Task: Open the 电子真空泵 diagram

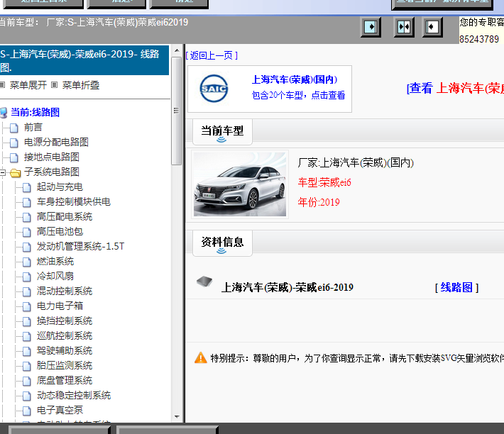Action: point(60,410)
